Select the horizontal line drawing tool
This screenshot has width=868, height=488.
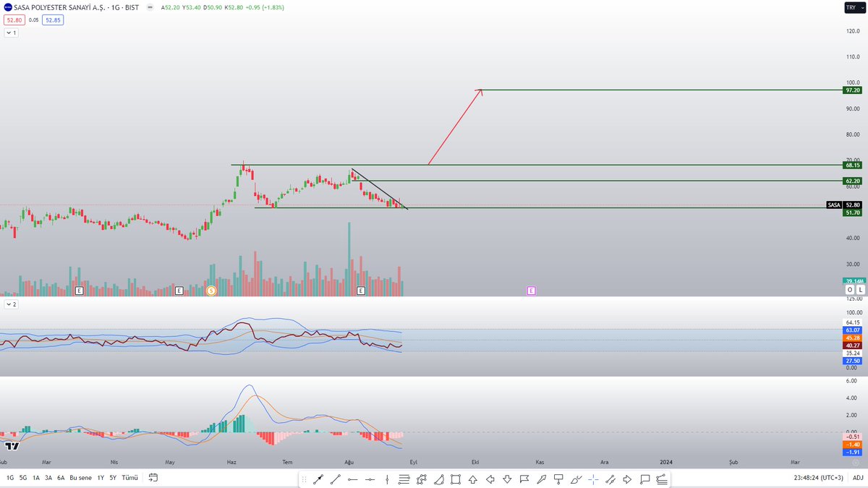pos(353,479)
